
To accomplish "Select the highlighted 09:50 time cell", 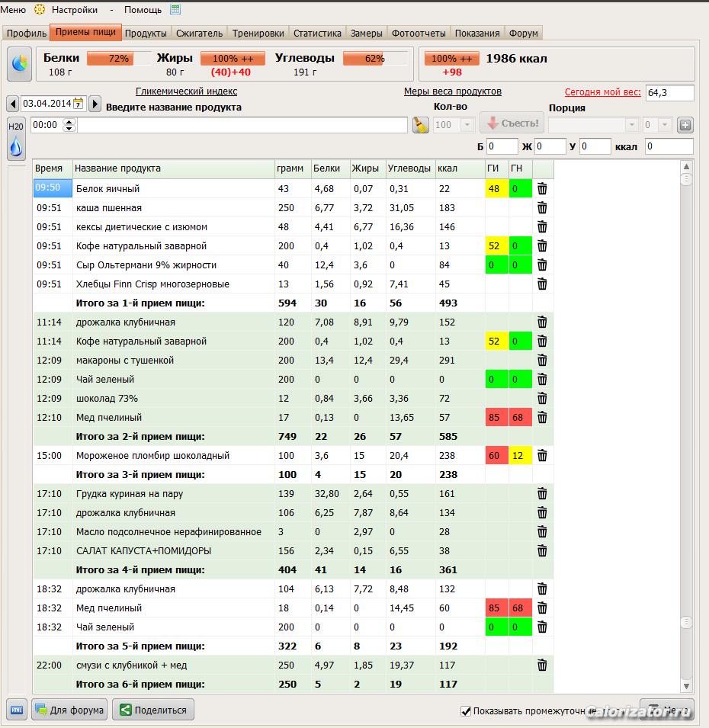I will [53, 188].
